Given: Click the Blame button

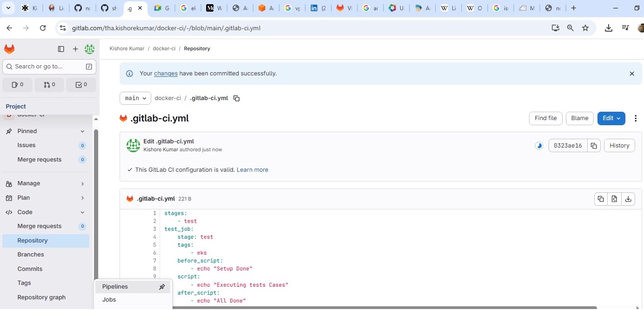Looking at the screenshot, I should pos(580,118).
